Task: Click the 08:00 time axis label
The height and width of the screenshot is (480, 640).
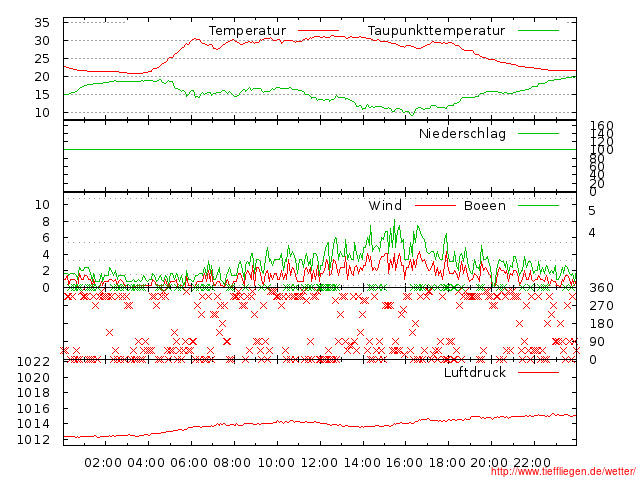Action: [232, 463]
